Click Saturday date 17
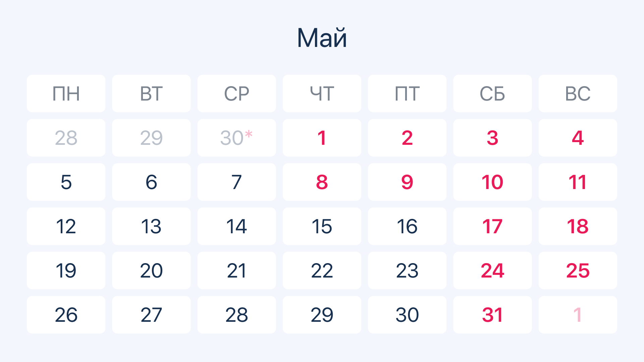Screen dimensions: 644x362 [492, 226]
